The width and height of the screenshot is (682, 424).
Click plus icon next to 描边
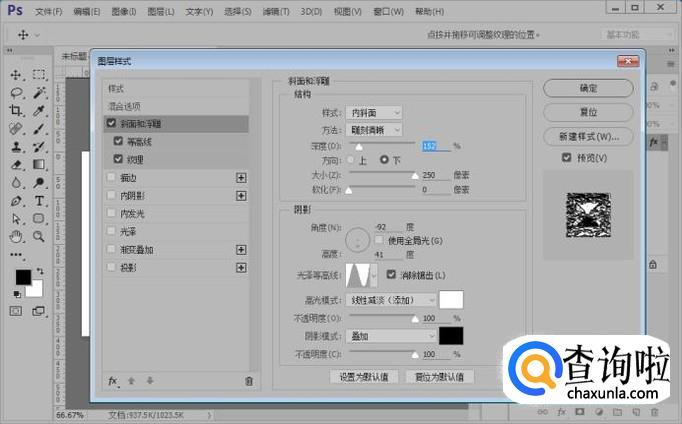pyautogui.click(x=240, y=177)
